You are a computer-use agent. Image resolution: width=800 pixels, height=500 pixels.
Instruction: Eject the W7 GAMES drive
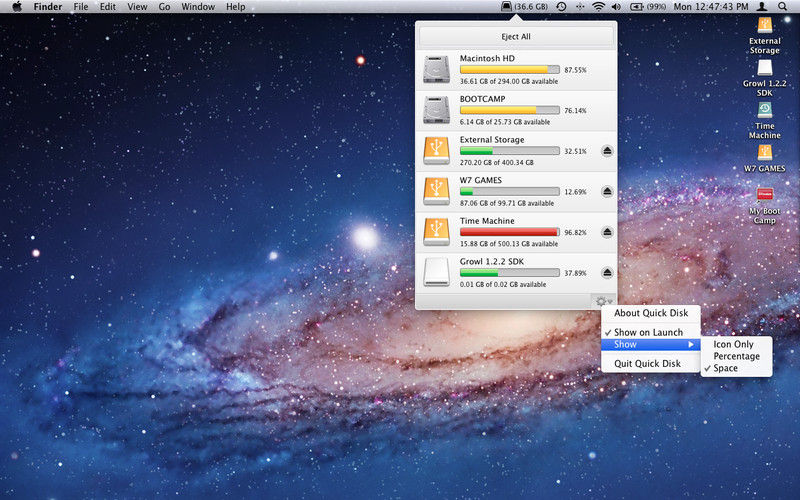607,191
